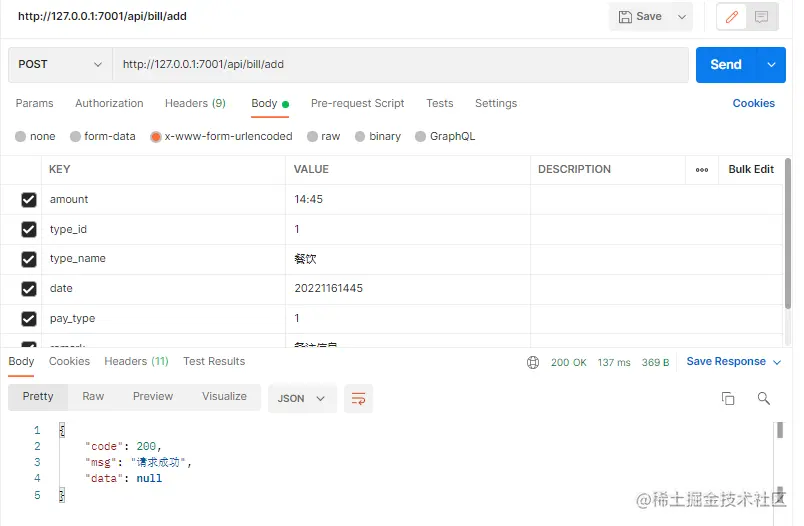Edit the value 14:45
The image size is (804, 526).
coord(408,199)
